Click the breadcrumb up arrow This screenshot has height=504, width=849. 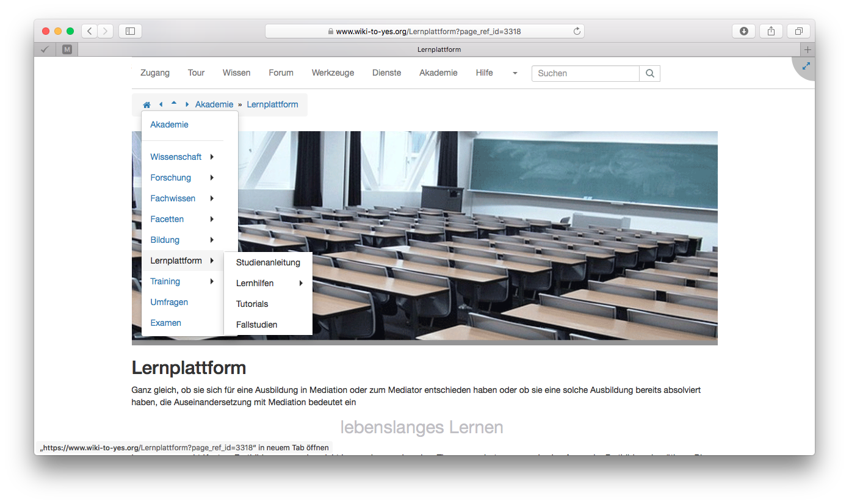(x=174, y=103)
